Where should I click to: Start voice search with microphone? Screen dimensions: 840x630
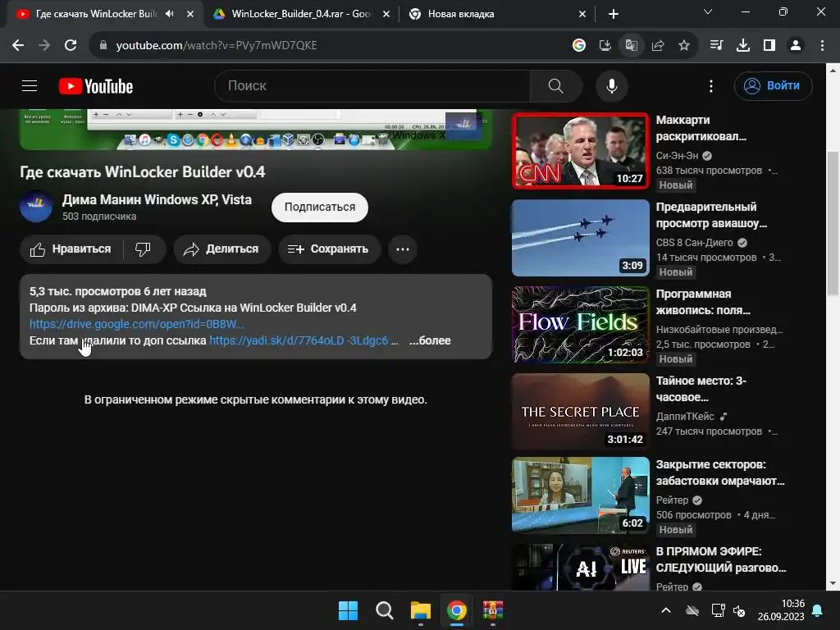[x=611, y=85]
